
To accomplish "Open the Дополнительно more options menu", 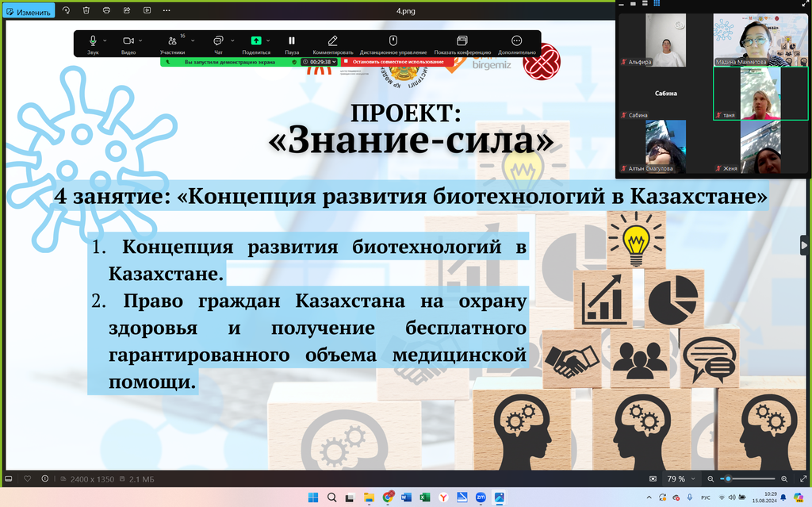I will click(517, 41).
